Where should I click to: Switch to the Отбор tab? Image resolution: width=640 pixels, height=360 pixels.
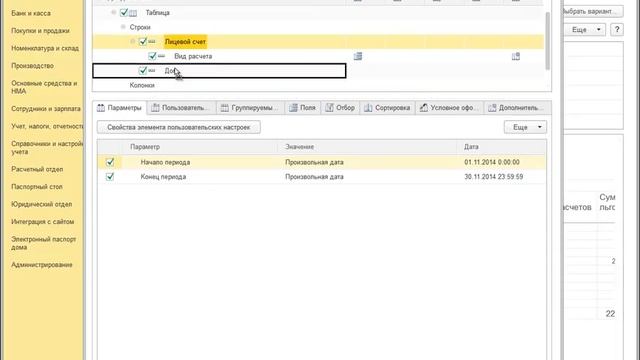[x=340, y=108]
